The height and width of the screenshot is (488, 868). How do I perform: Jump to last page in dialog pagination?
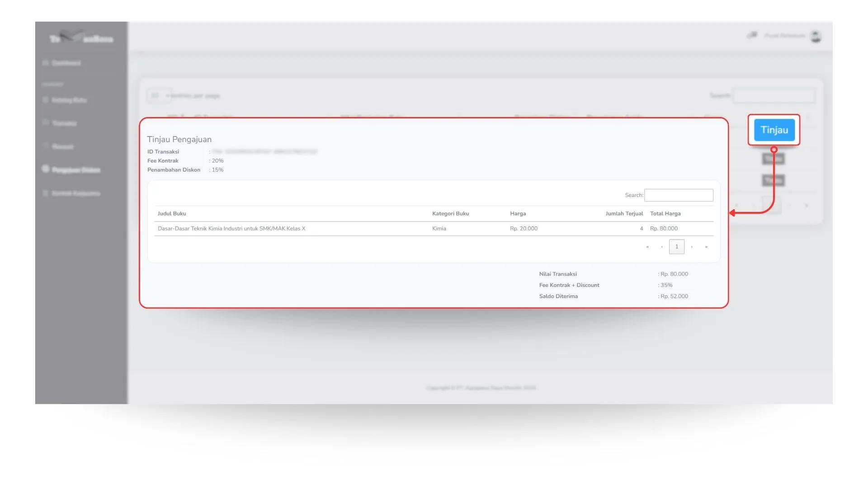(x=706, y=247)
